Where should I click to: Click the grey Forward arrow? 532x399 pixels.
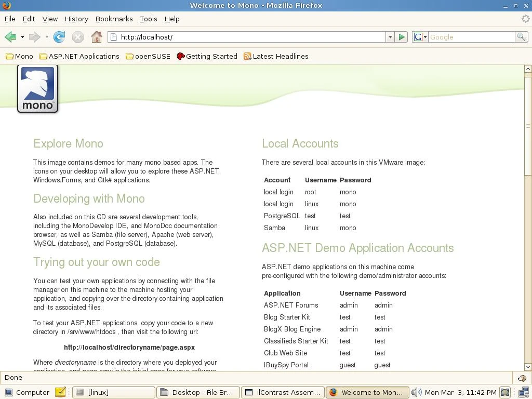[x=35, y=37]
